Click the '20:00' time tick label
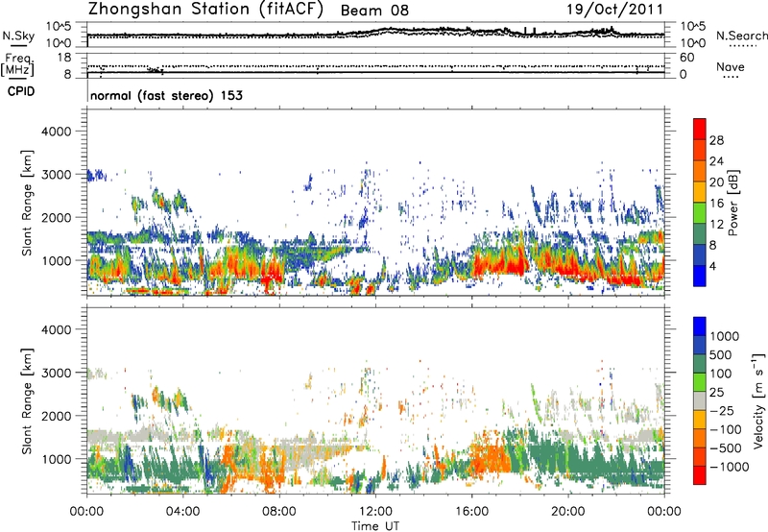The height and width of the screenshot is (532, 768). point(568,512)
